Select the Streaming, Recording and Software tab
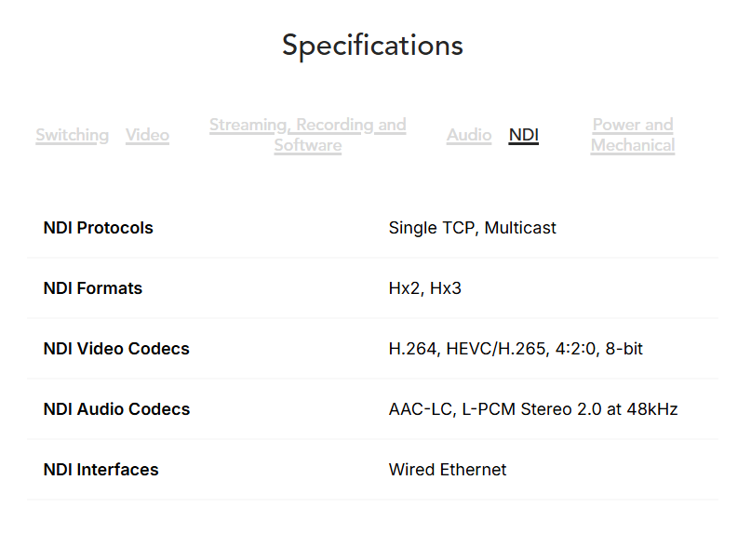 tap(307, 135)
